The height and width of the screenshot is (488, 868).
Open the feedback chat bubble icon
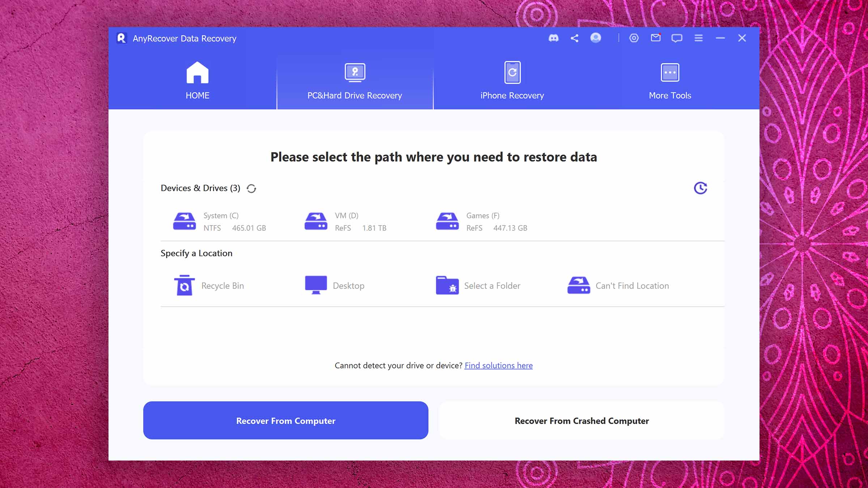pyautogui.click(x=677, y=38)
